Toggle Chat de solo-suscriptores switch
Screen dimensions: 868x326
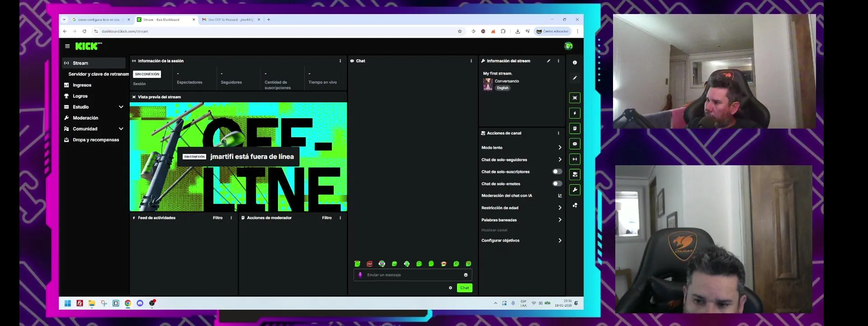557,172
